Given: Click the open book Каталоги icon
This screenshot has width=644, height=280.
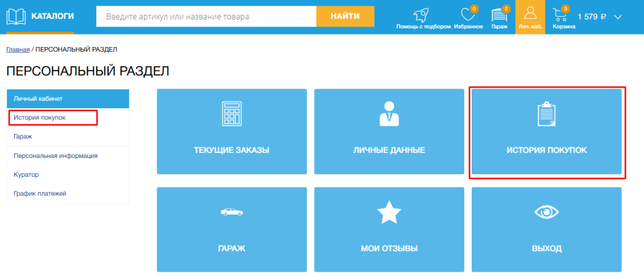Looking at the screenshot, I should point(17,16).
